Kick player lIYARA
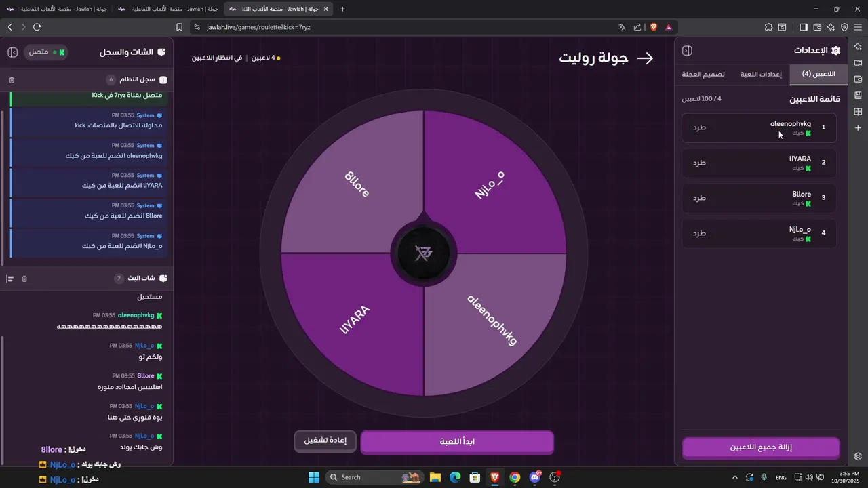The height and width of the screenshot is (488, 868). pos(699,163)
